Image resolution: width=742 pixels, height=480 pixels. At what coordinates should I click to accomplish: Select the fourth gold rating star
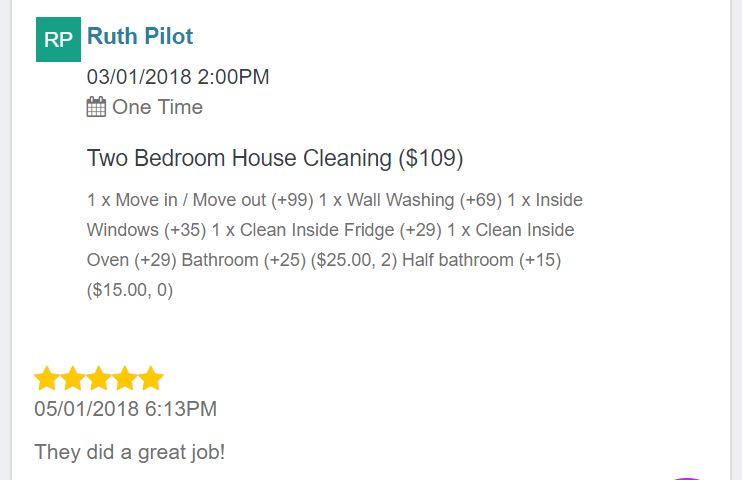tap(125, 378)
